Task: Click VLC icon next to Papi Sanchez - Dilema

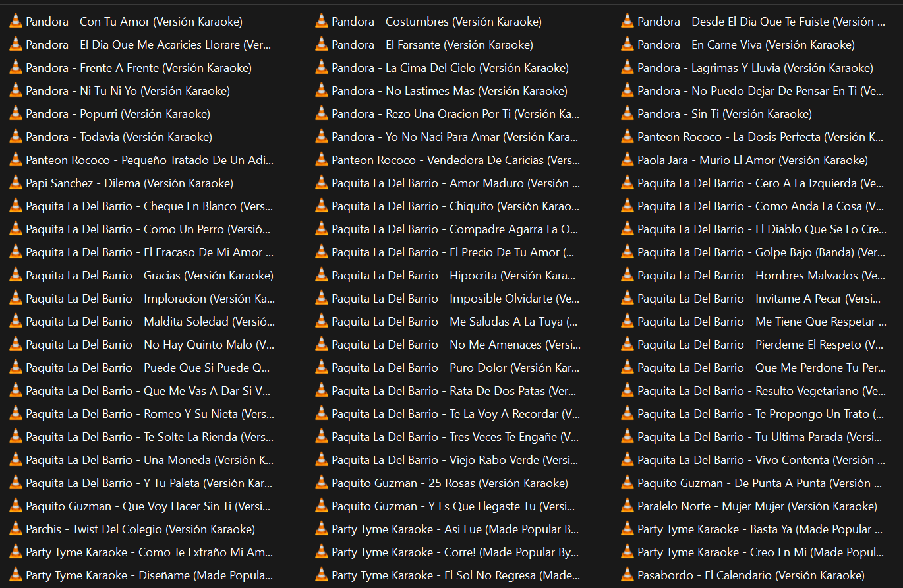Action: (x=16, y=183)
